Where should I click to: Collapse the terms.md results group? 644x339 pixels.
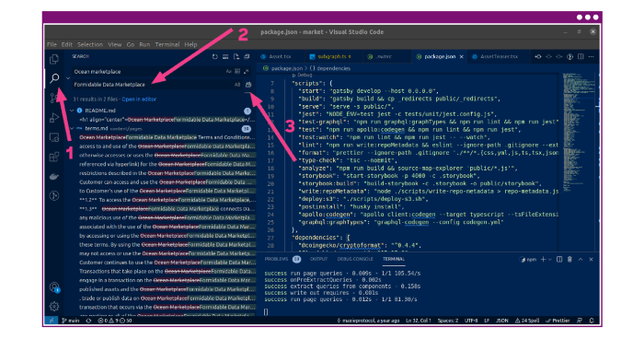pos(72,129)
